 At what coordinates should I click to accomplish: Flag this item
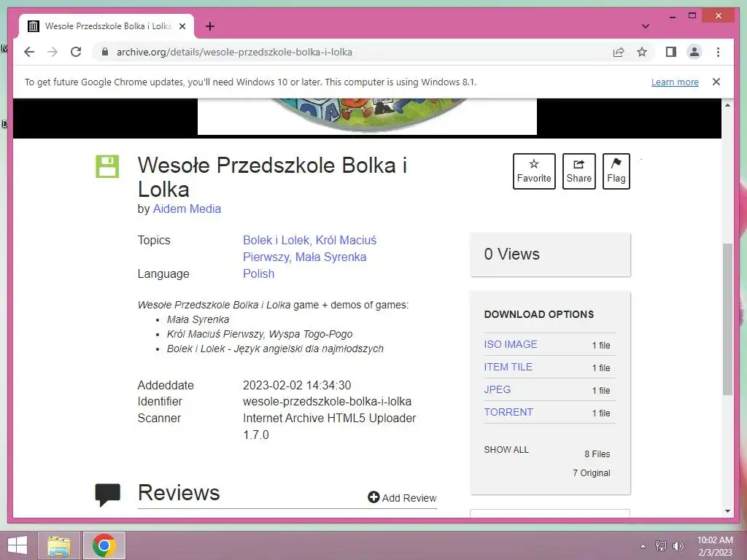coord(616,171)
